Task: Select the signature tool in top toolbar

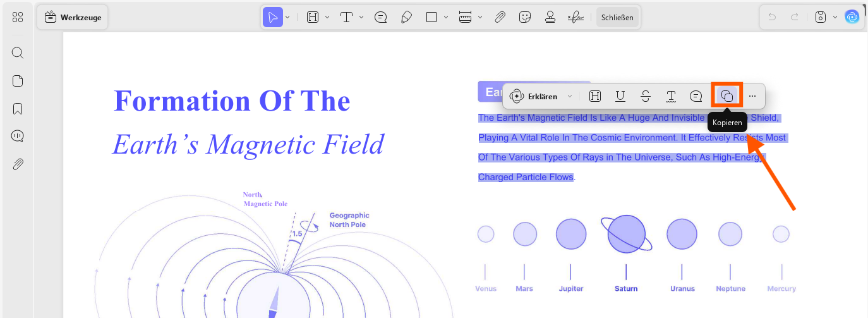Action: coord(576,17)
